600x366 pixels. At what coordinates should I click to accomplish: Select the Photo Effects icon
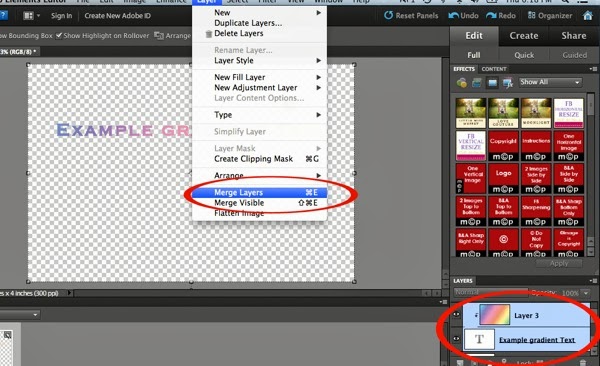tap(492, 82)
